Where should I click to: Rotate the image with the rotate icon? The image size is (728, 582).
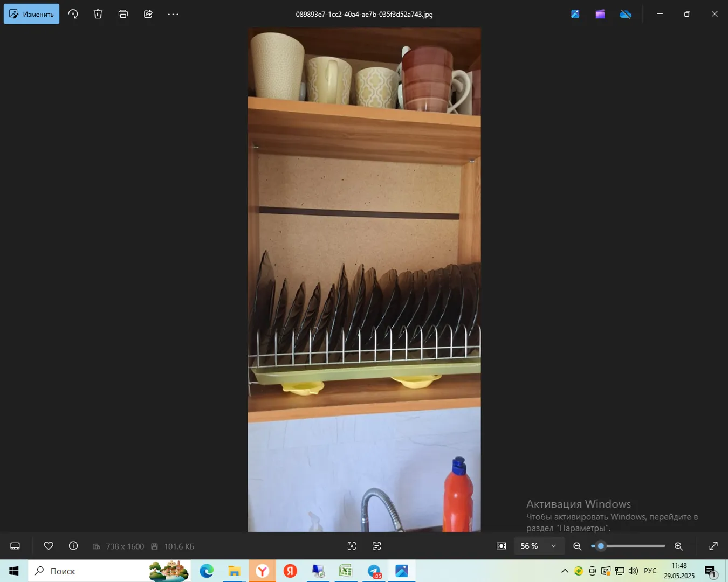[x=73, y=14]
